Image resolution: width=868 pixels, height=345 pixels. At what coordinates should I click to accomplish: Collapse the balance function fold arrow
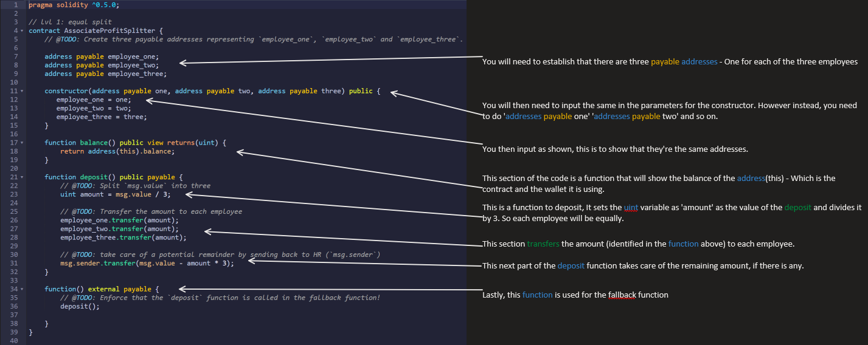[22, 143]
